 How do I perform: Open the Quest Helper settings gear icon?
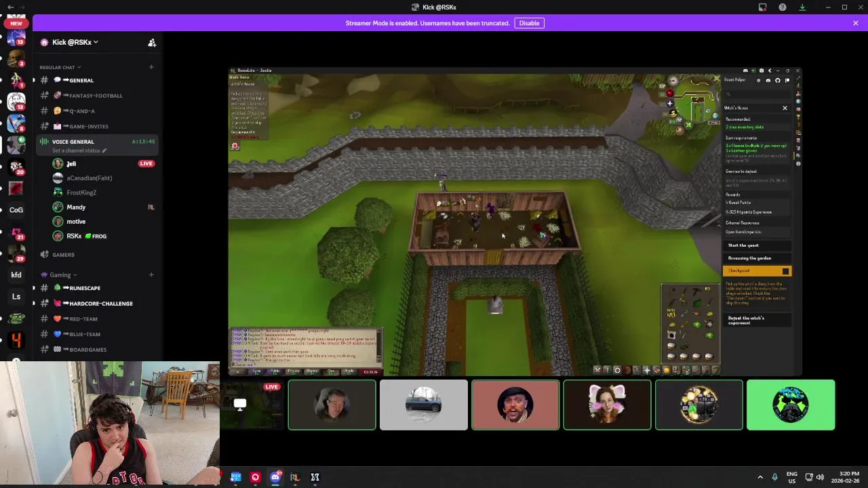[x=759, y=80]
